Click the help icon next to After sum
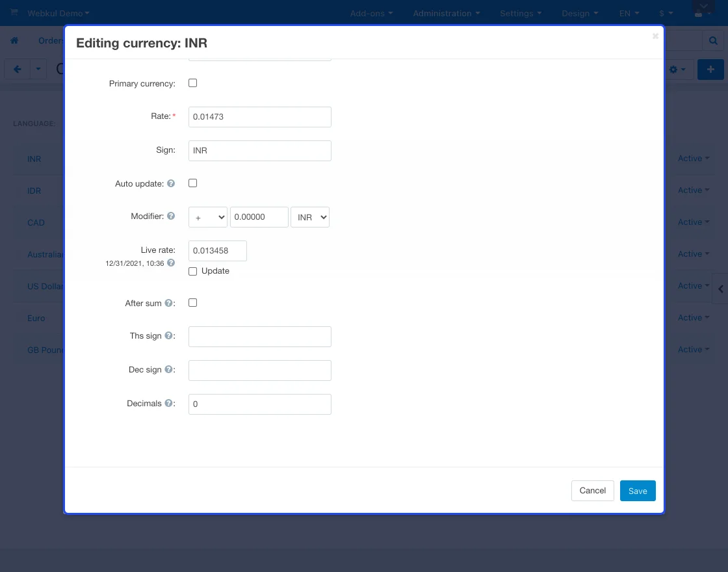 (x=168, y=304)
